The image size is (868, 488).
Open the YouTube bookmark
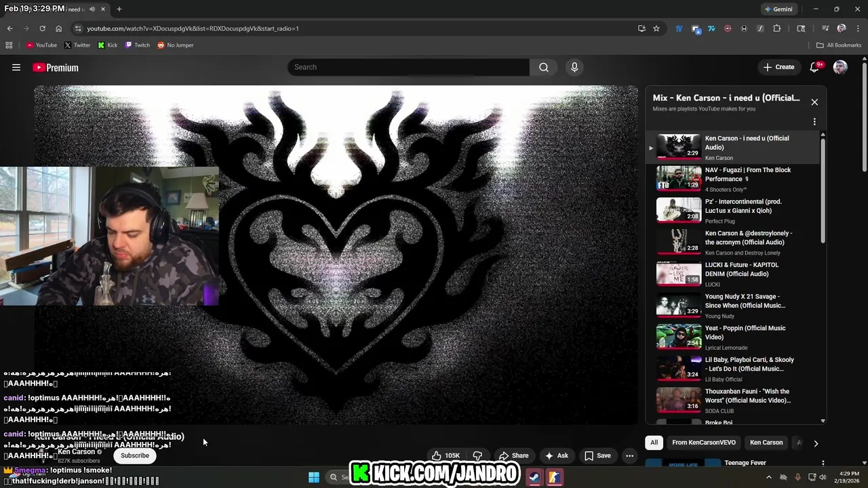pyautogui.click(x=41, y=45)
